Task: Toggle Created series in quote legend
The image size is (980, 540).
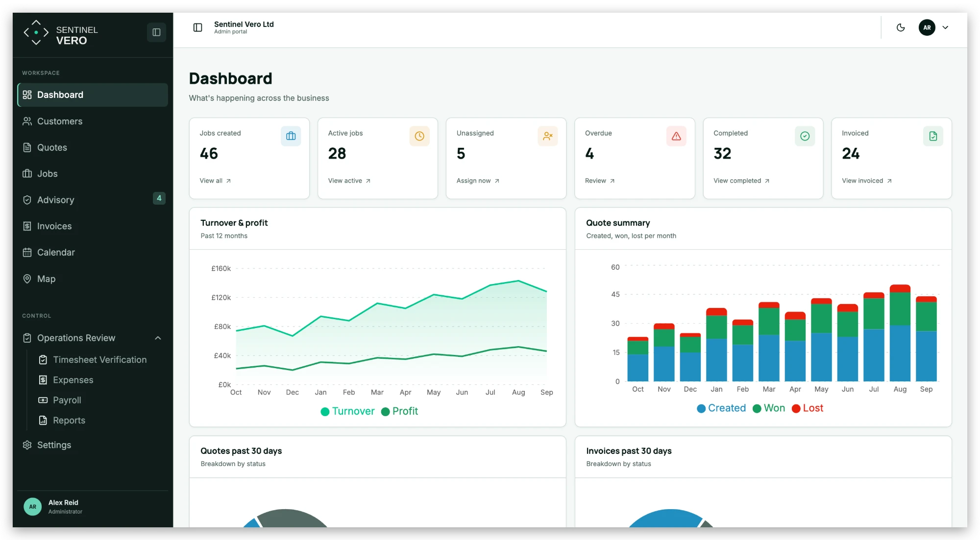Action: (721, 408)
